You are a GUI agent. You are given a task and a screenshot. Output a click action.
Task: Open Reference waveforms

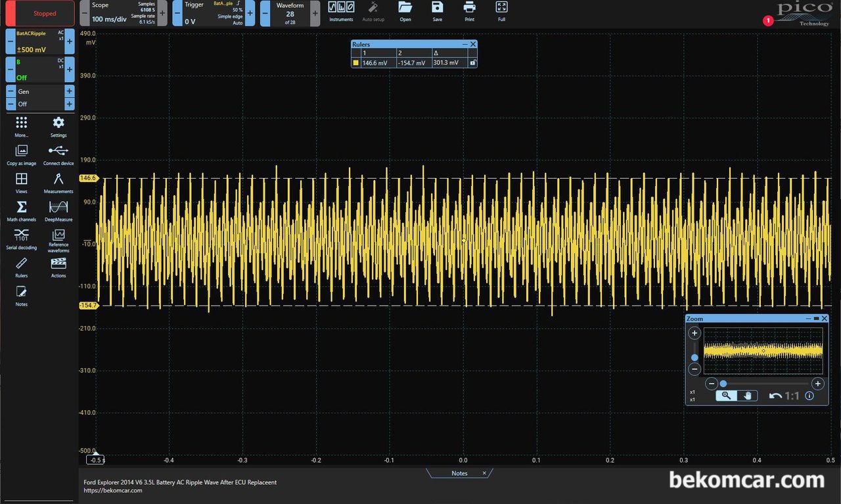(58, 240)
